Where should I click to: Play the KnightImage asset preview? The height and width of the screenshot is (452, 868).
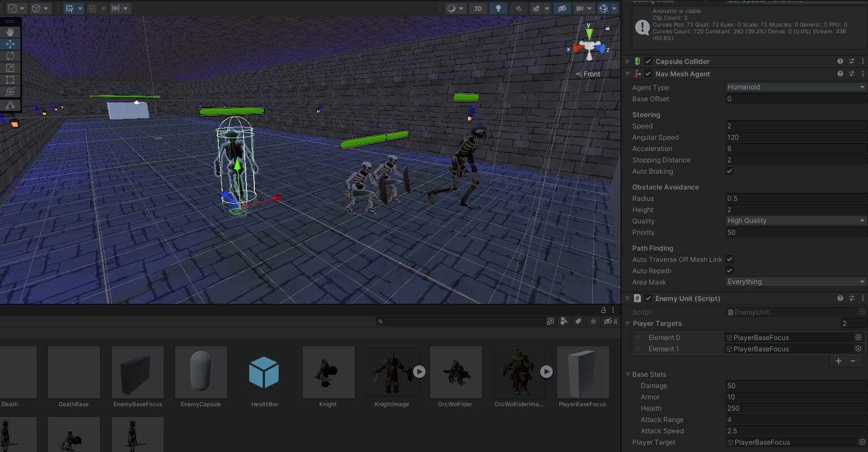tap(419, 372)
